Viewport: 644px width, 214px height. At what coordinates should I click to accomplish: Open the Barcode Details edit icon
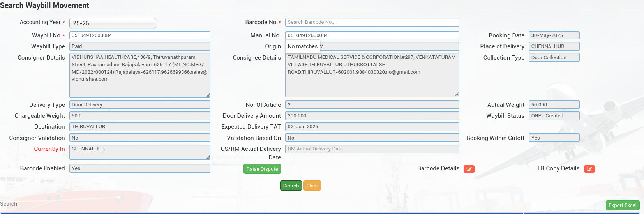[x=469, y=169]
